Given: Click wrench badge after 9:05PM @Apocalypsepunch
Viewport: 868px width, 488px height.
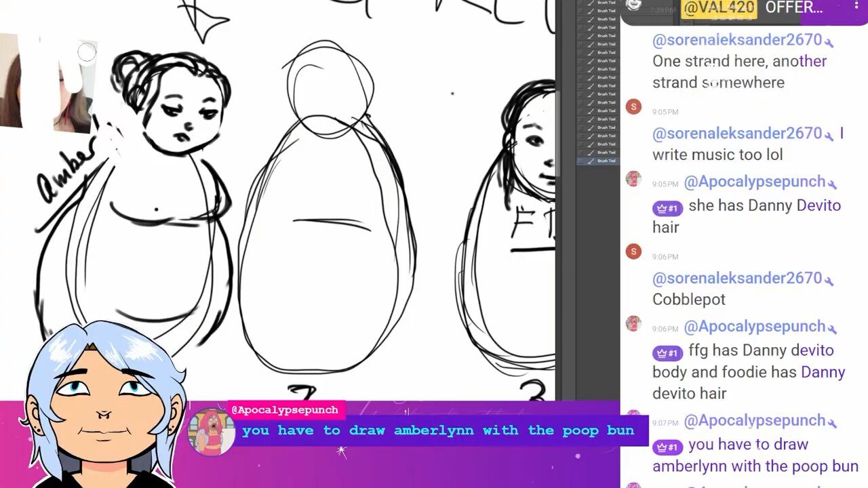Looking at the screenshot, I should (832, 184).
